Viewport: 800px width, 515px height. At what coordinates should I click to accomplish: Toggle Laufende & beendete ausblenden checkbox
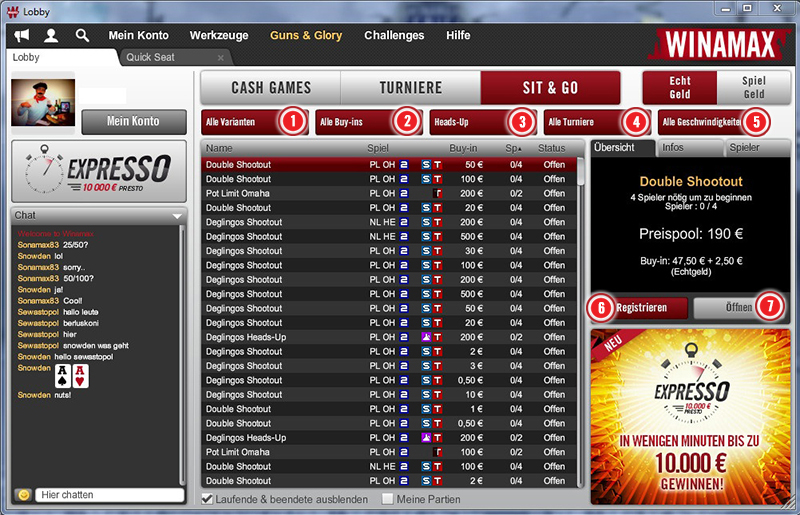[x=207, y=499]
